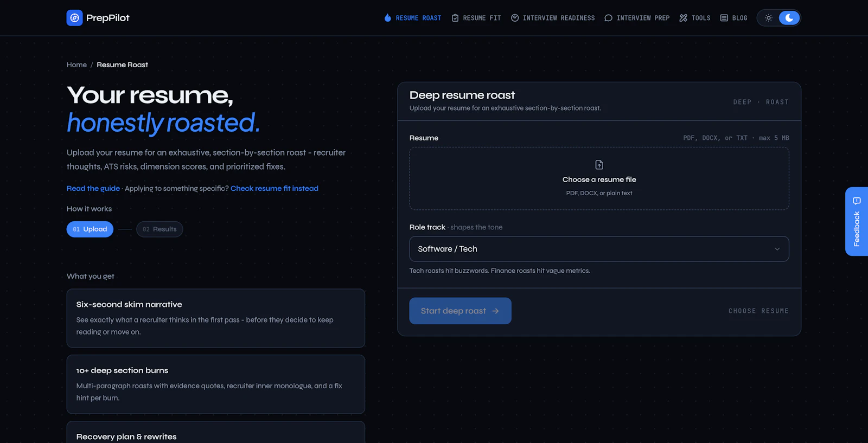Click the Role track label
The image size is (868, 443).
coord(427,227)
